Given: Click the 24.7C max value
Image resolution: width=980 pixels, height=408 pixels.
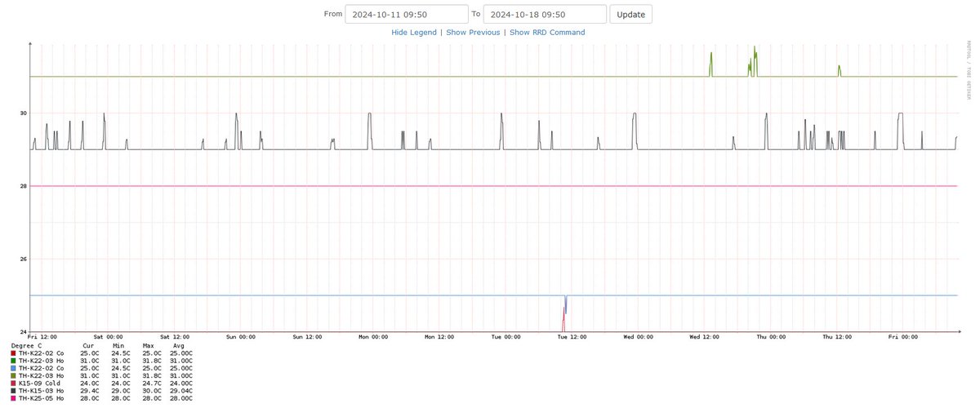Looking at the screenshot, I should (x=150, y=384).
